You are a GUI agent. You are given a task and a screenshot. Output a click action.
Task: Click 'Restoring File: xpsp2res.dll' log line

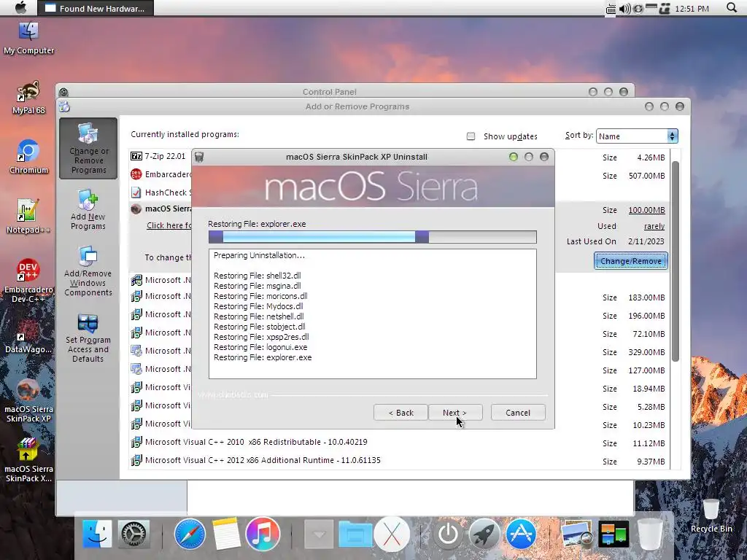(x=261, y=337)
